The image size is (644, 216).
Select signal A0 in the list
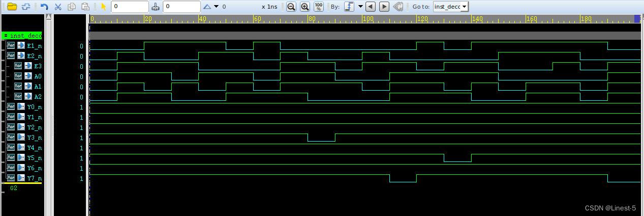tap(38, 76)
